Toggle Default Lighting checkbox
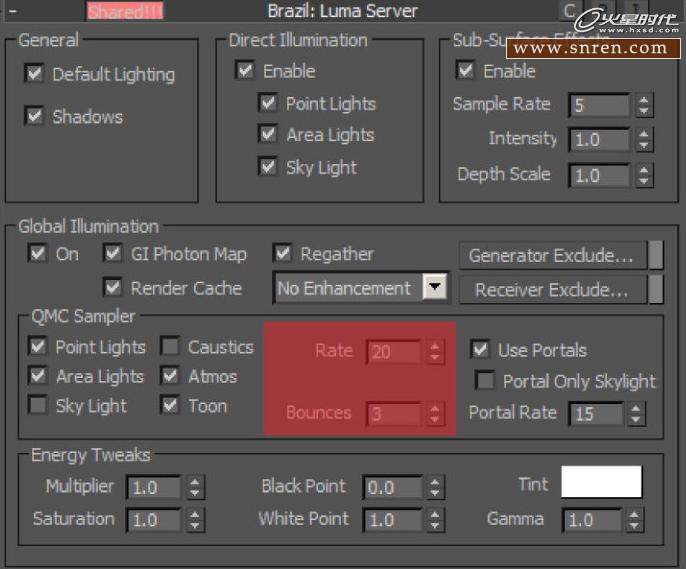 [35, 73]
